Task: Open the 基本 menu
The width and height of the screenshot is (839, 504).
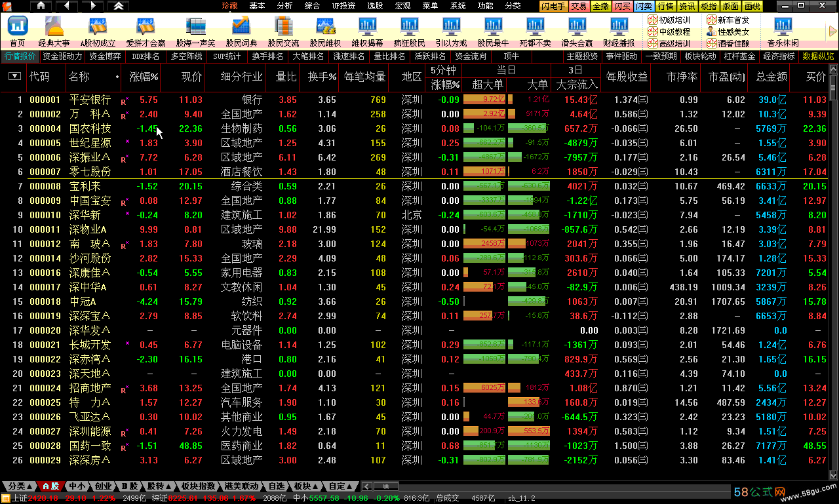Action: click(x=258, y=6)
